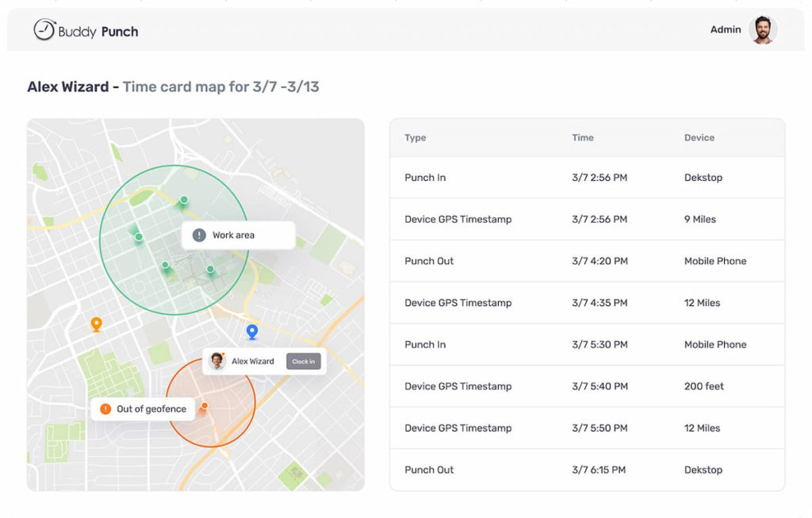Open the Type column header sorter
Image resolution: width=812 pixels, height=518 pixels.
click(x=413, y=137)
